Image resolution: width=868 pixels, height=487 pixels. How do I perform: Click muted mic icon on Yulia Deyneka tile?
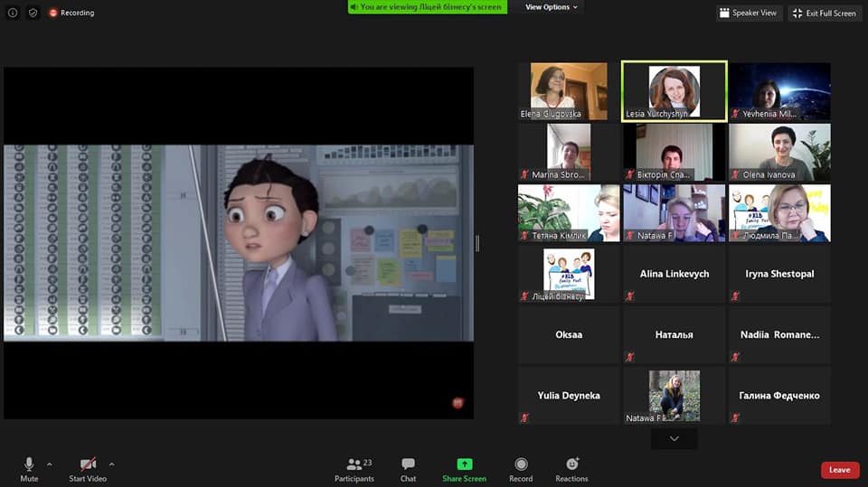click(524, 417)
